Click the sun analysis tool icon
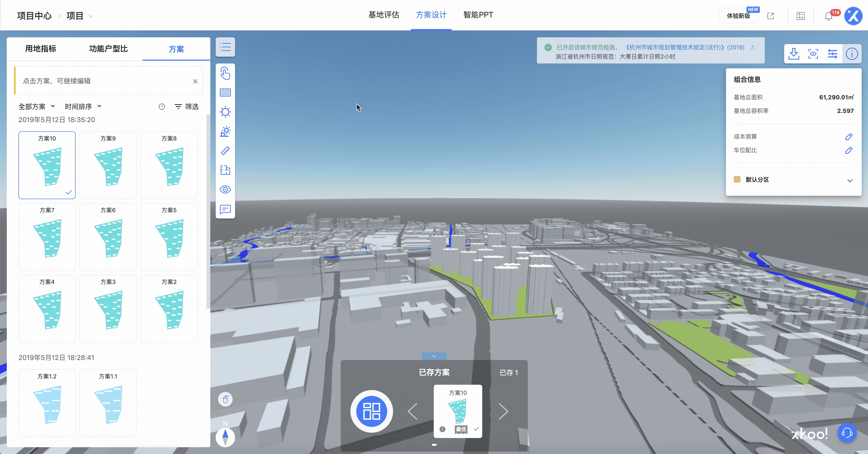This screenshot has width=868, height=454. [x=225, y=112]
